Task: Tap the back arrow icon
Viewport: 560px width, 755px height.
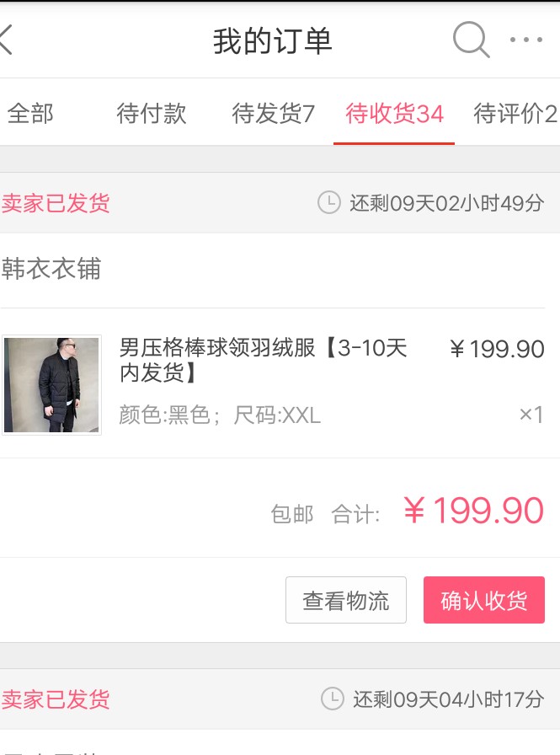Action: (7, 40)
